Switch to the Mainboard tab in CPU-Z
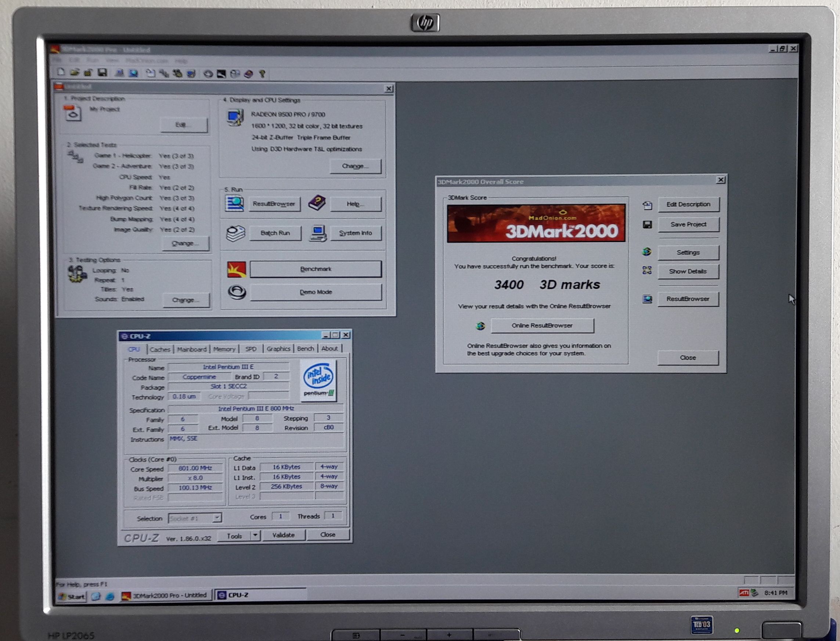The height and width of the screenshot is (641, 840). click(192, 349)
